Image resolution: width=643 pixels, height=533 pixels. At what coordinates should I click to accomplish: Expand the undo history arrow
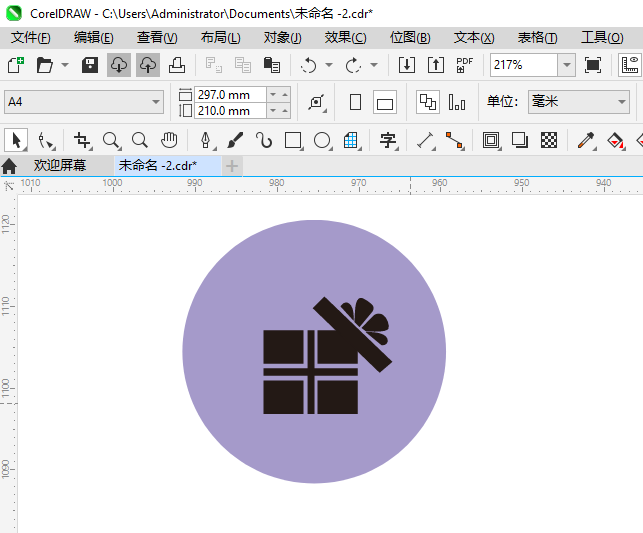(x=329, y=65)
